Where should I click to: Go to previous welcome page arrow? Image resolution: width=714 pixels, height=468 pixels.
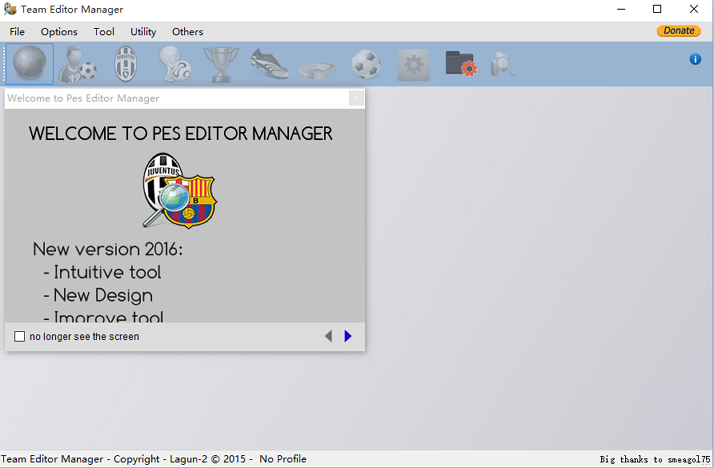point(328,336)
